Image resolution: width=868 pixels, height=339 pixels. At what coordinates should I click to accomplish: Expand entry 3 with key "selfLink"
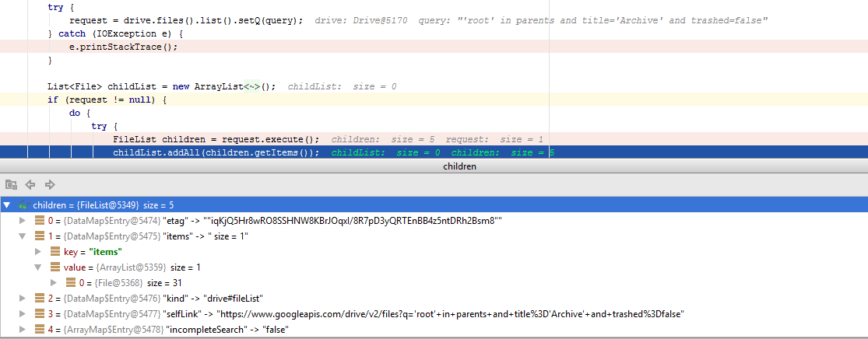(x=22, y=314)
